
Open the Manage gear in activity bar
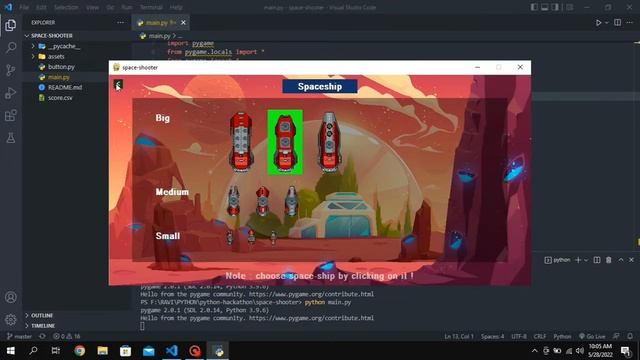pos(11,319)
